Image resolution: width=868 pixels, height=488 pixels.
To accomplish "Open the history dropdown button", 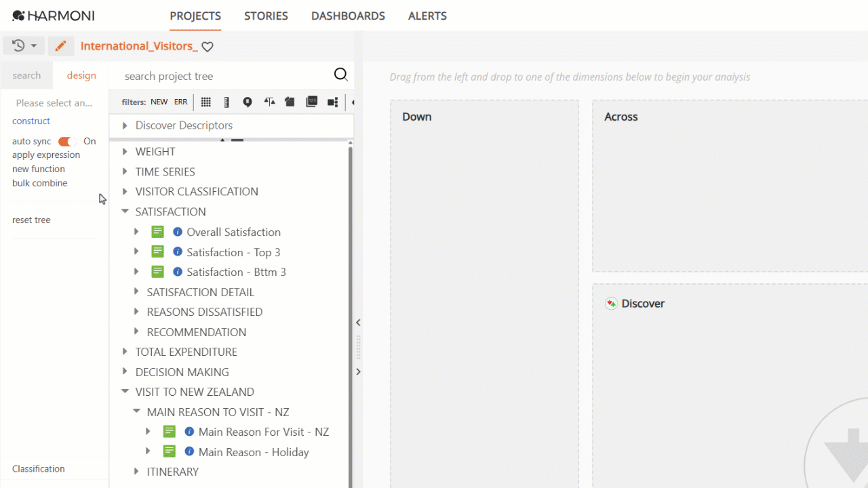I will tap(24, 46).
